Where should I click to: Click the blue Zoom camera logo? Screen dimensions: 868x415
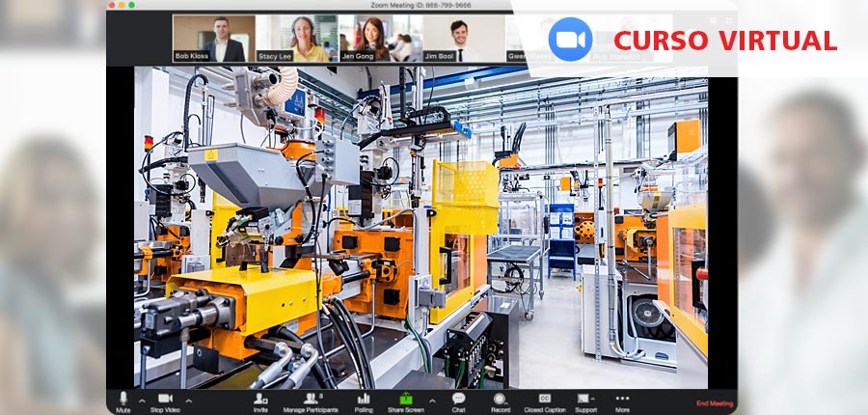click(x=570, y=40)
